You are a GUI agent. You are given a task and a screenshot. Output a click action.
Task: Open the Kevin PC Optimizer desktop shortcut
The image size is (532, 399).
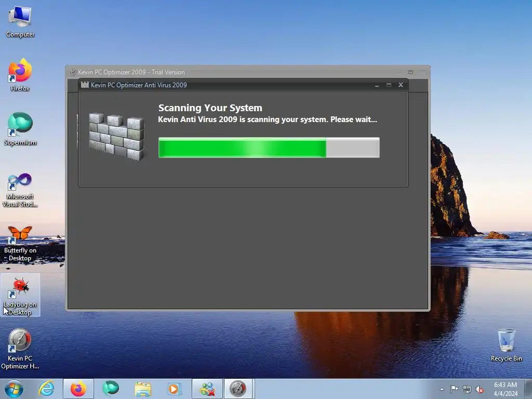[20, 350]
